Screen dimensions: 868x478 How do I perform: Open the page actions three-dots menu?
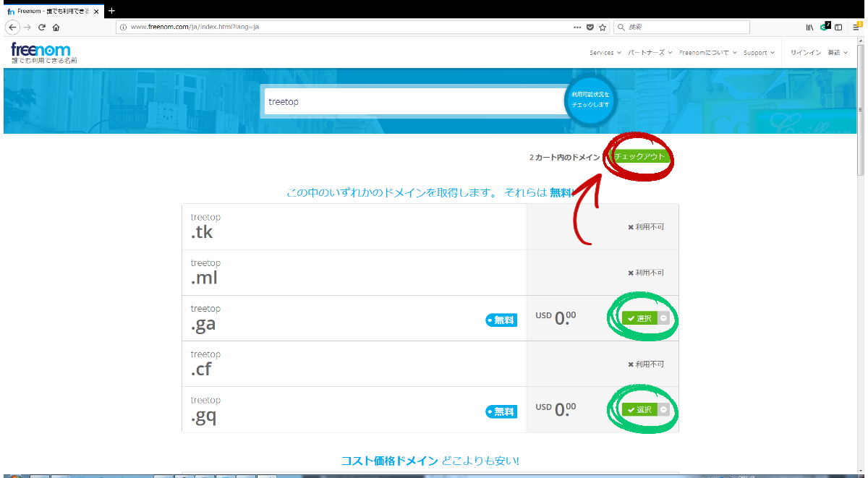click(x=577, y=27)
